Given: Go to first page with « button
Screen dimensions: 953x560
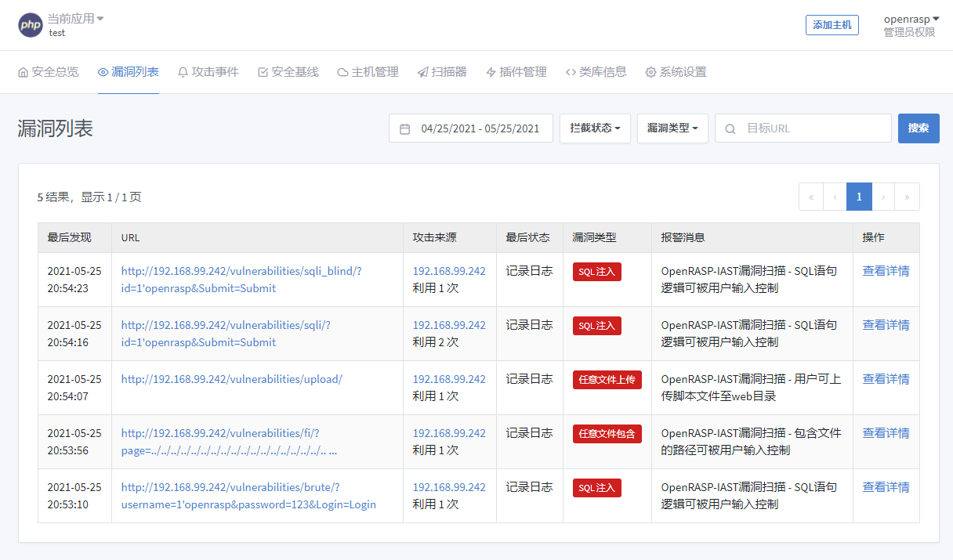Looking at the screenshot, I should coord(811,197).
